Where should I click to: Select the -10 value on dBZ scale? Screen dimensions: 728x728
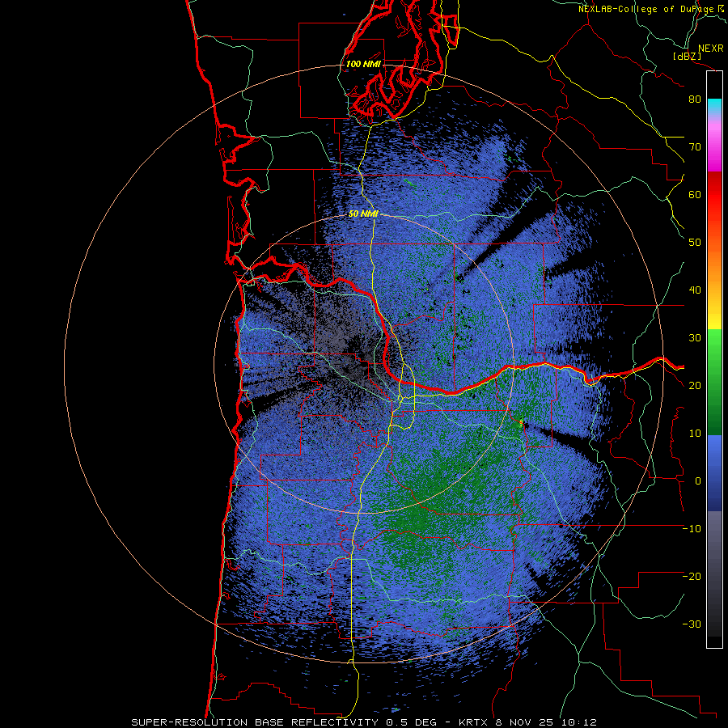(692, 529)
